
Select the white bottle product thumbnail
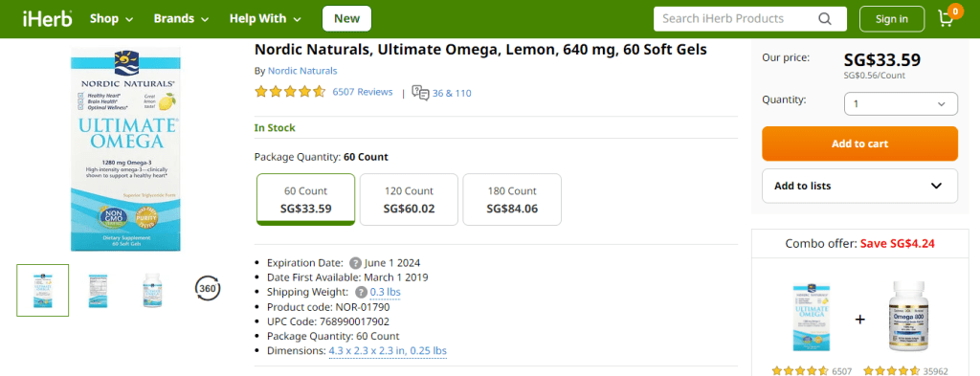(153, 290)
